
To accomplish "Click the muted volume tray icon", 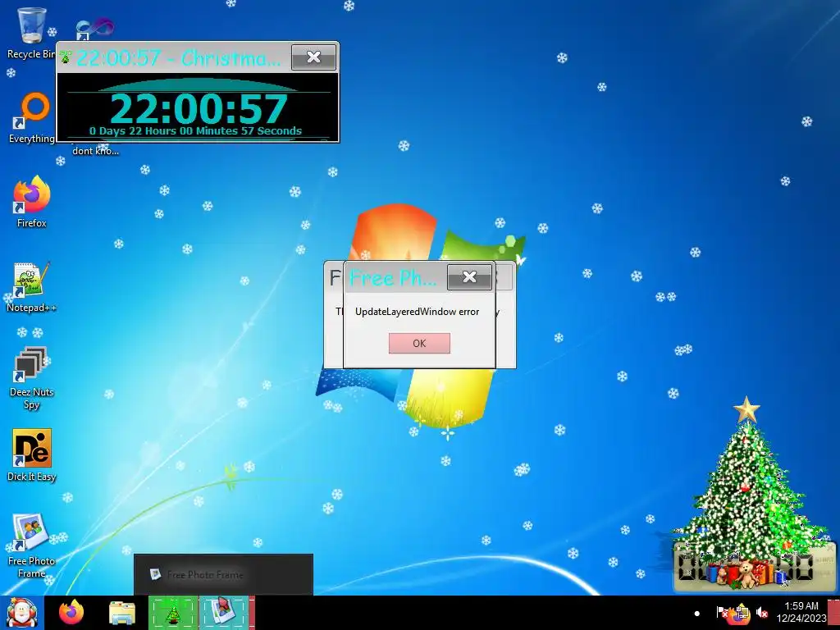I will [762, 612].
